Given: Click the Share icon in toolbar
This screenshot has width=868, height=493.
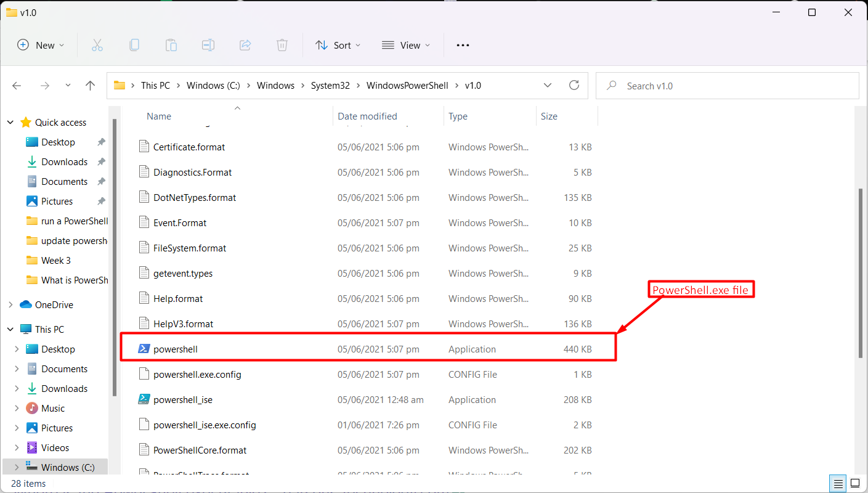Looking at the screenshot, I should [x=245, y=45].
